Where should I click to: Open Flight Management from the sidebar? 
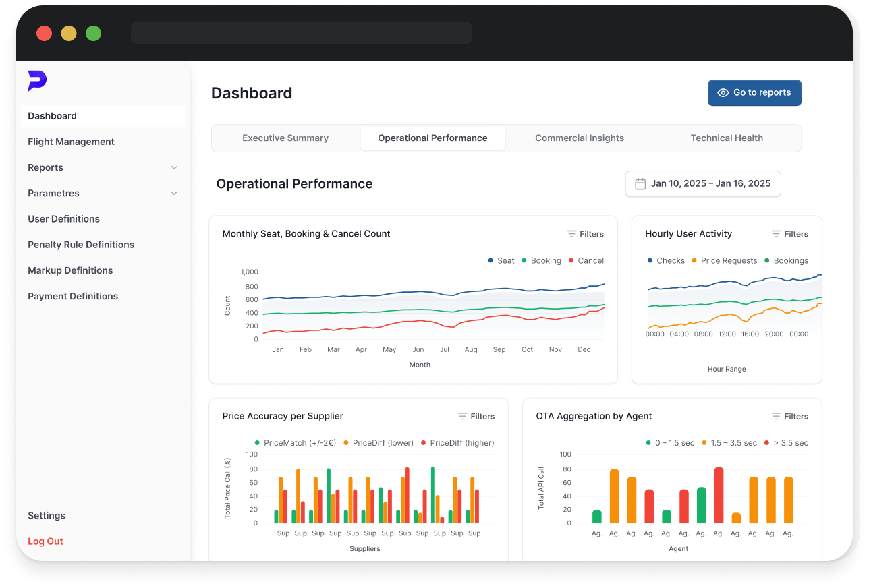pos(71,142)
